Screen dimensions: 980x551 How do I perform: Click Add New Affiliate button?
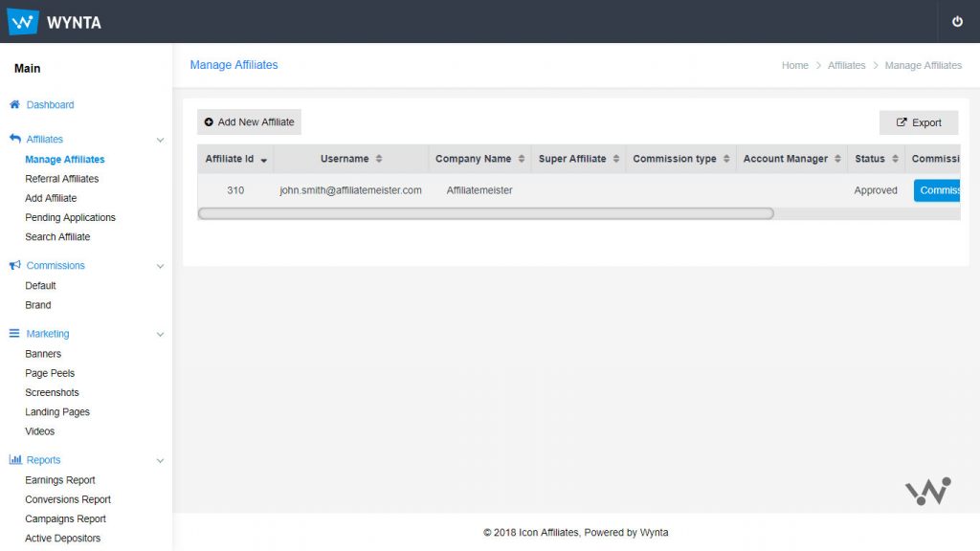point(250,121)
